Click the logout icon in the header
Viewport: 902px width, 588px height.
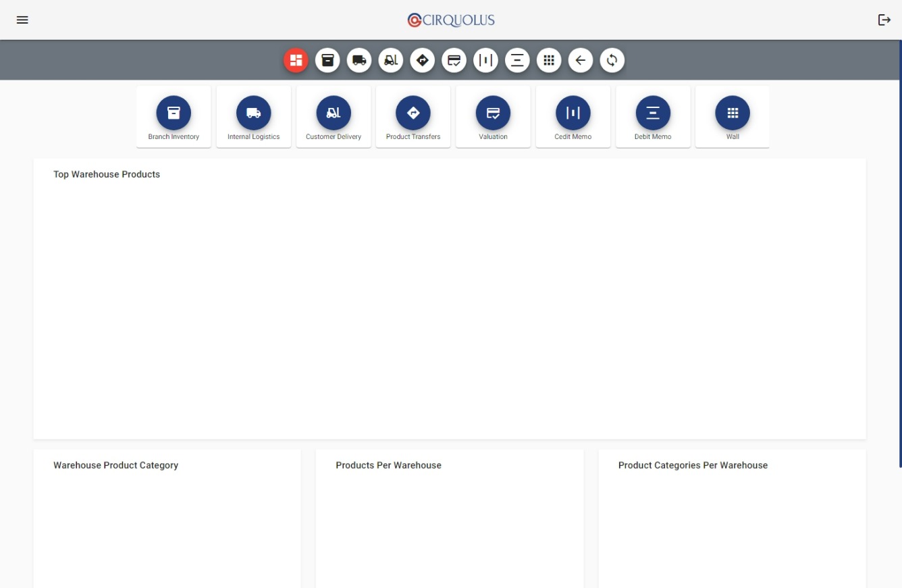pyautogui.click(x=884, y=20)
